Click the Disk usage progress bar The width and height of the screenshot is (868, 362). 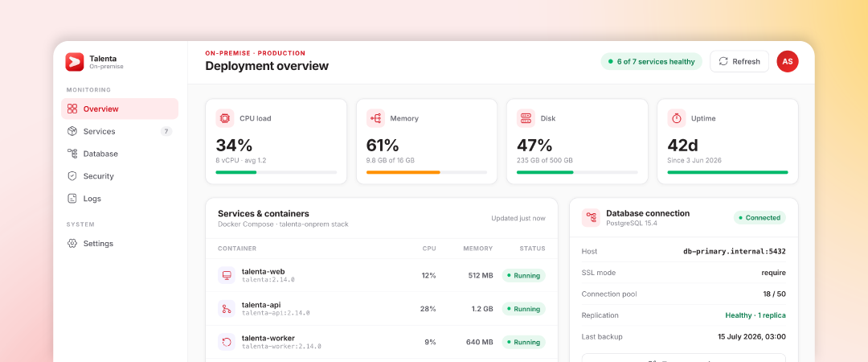coord(577,172)
